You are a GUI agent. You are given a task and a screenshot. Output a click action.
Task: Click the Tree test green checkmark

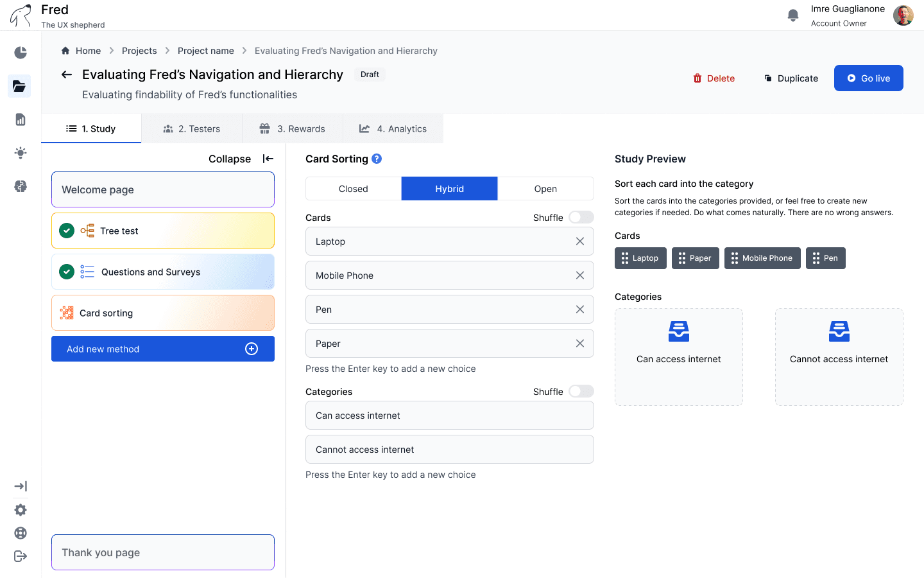(x=67, y=231)
